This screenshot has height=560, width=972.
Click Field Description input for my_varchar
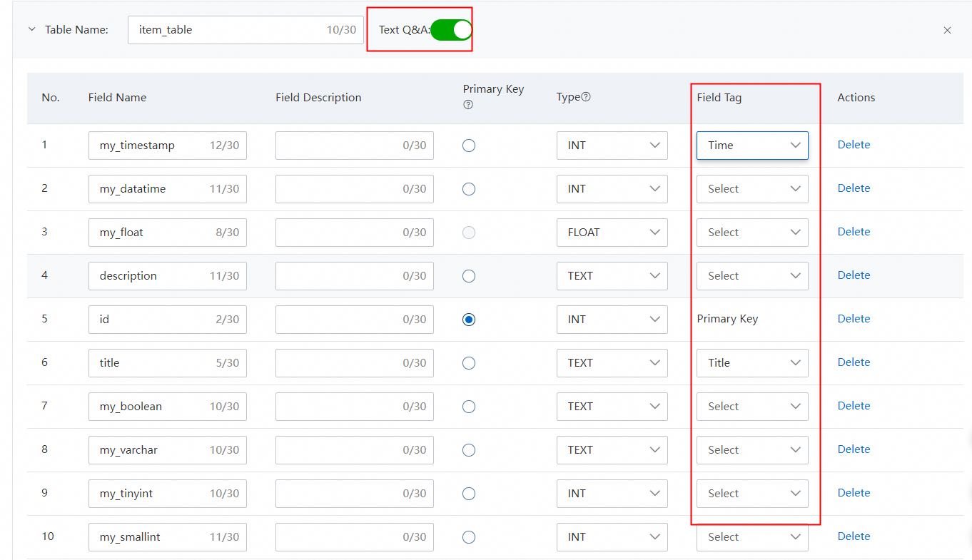click(x=355, y=450)
